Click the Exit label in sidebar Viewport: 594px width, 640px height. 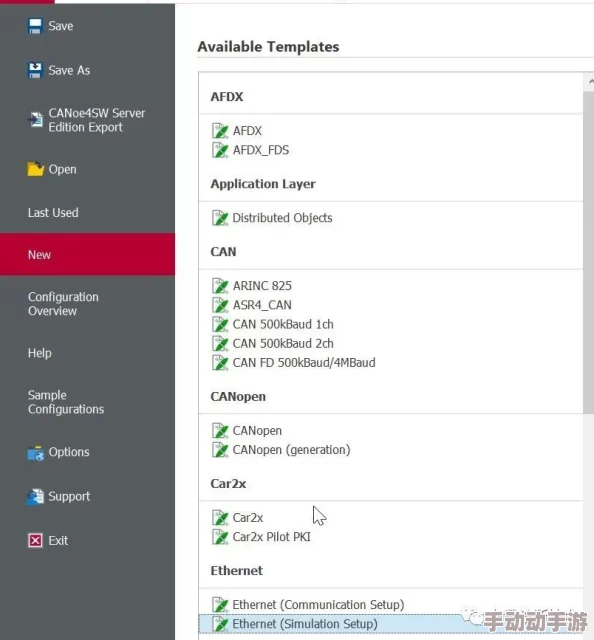(x=58, y=540)
